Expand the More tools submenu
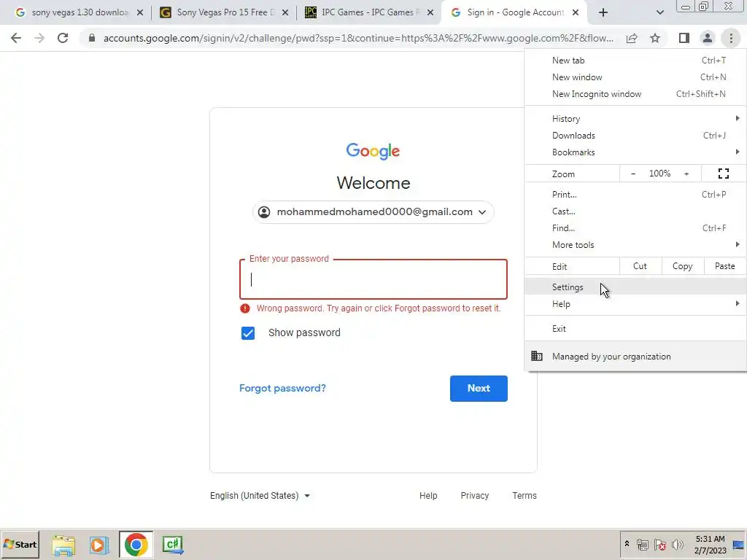The width and height of the screenshot is (747, 560). point(635,245)
